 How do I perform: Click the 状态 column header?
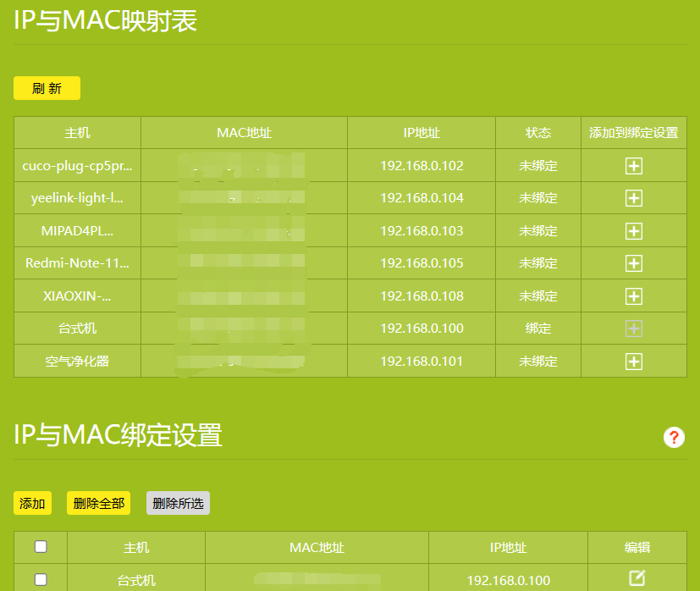[538, 133]
